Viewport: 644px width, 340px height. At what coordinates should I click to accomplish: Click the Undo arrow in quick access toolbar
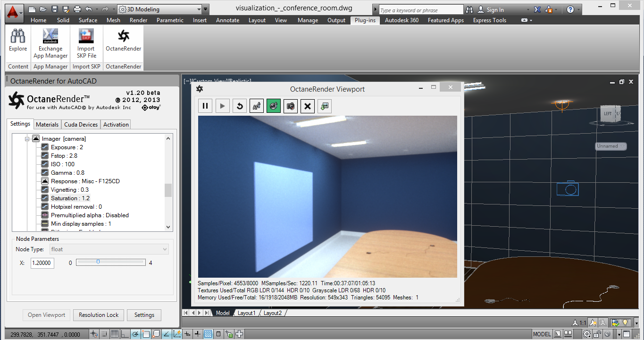coord(88,9)
